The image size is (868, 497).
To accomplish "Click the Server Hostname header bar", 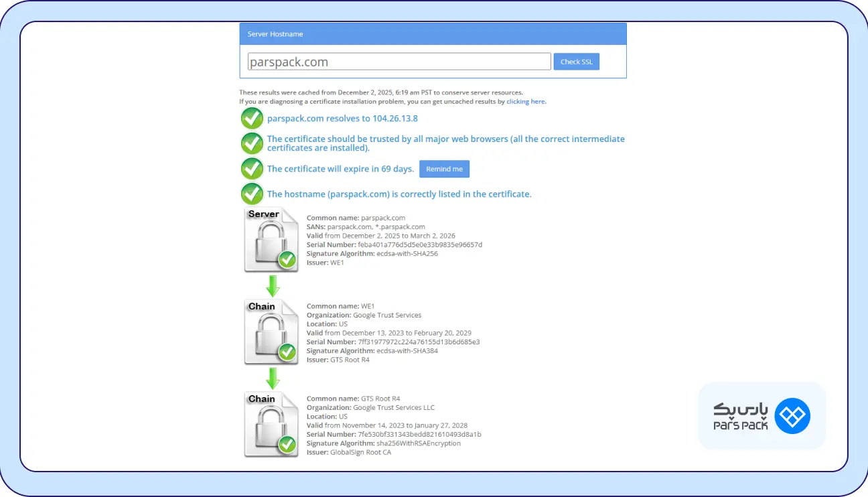I will pos(433,34).
